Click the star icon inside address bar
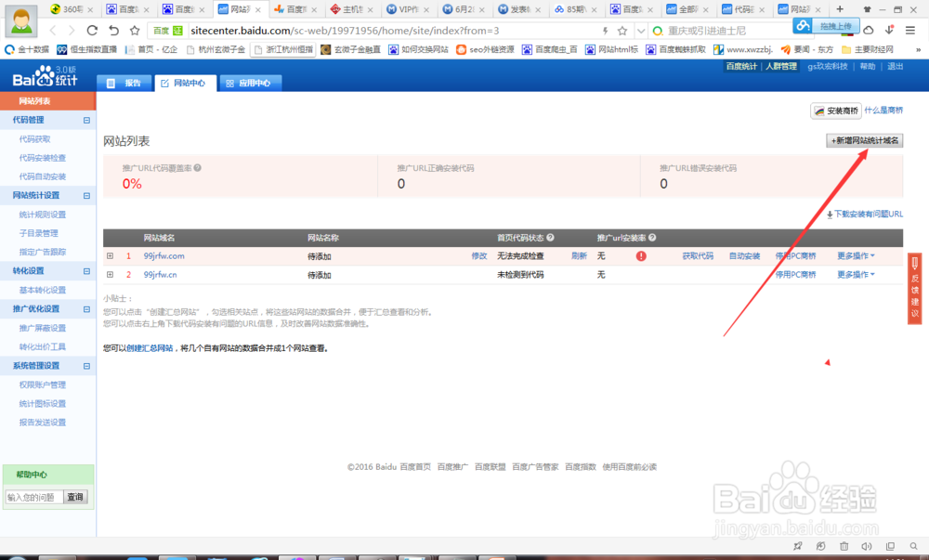The height and width of the screenshot is (560, 929). pos(622,31)
